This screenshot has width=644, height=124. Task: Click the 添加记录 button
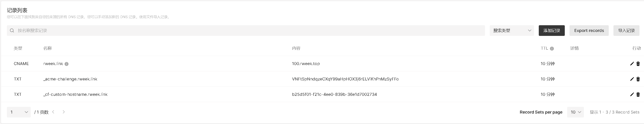coord(552,31)
